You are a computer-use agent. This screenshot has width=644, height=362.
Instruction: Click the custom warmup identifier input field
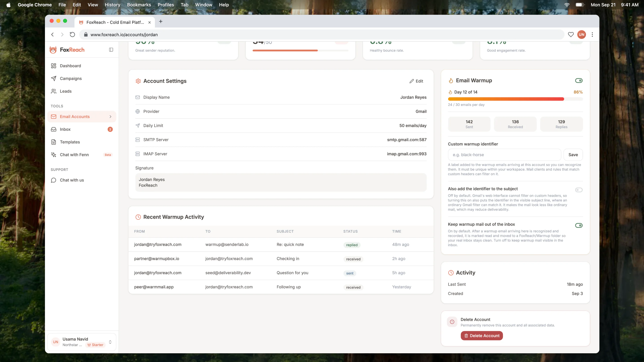pos(504,155)
